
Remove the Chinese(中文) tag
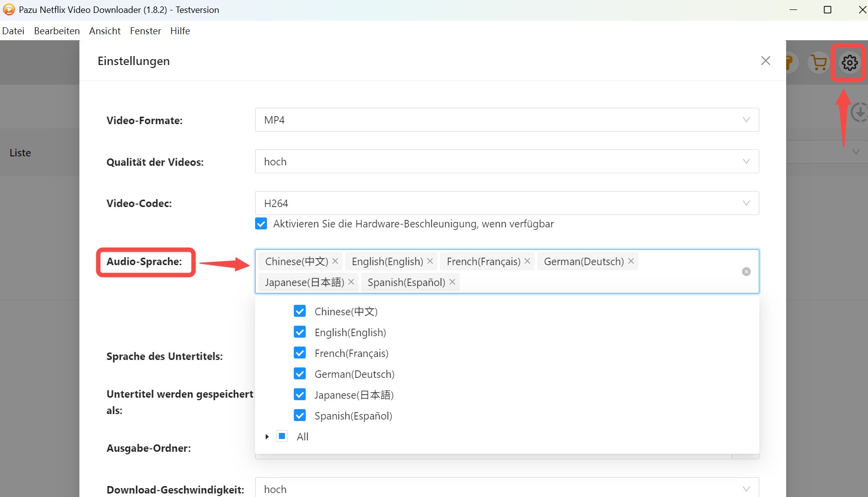(x=335, y=261)
